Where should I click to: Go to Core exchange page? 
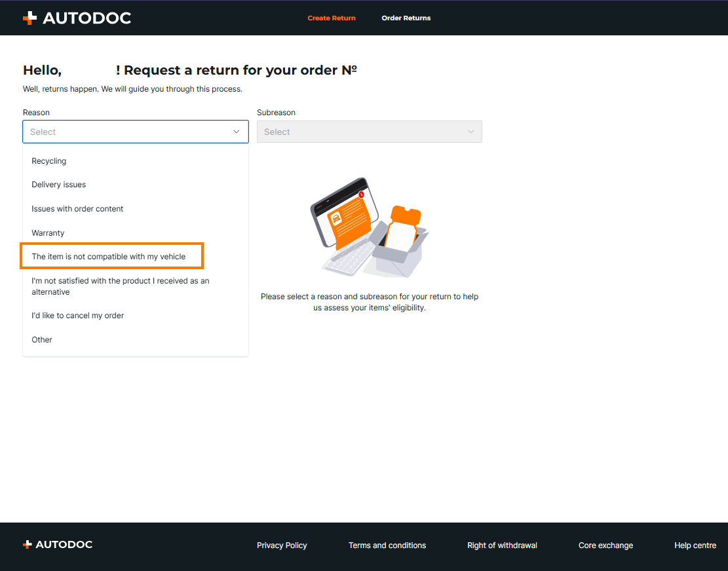click(x=605, y=545)
